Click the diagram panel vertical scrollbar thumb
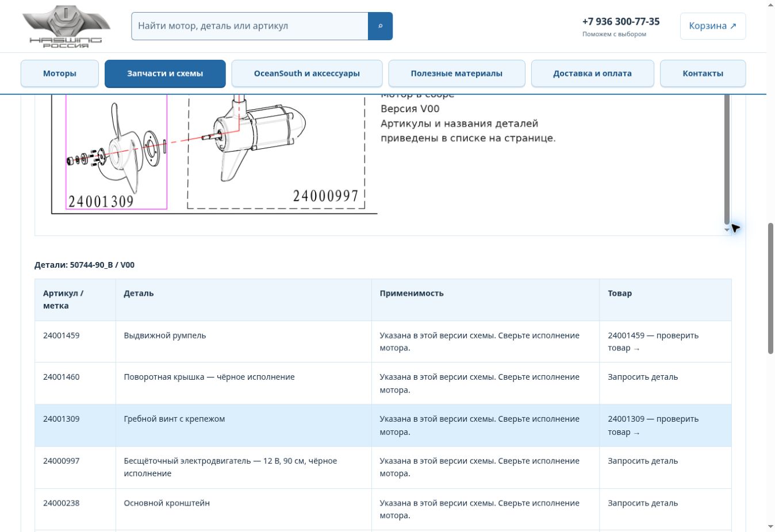The height and width of the screenshot is (532, 775). pyautogui.click(x=727, y=159)
